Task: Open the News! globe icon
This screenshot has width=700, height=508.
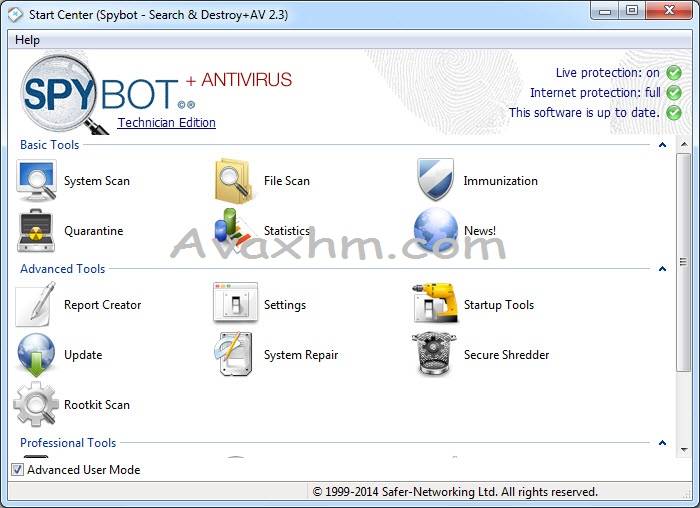Action: (435, 229)
